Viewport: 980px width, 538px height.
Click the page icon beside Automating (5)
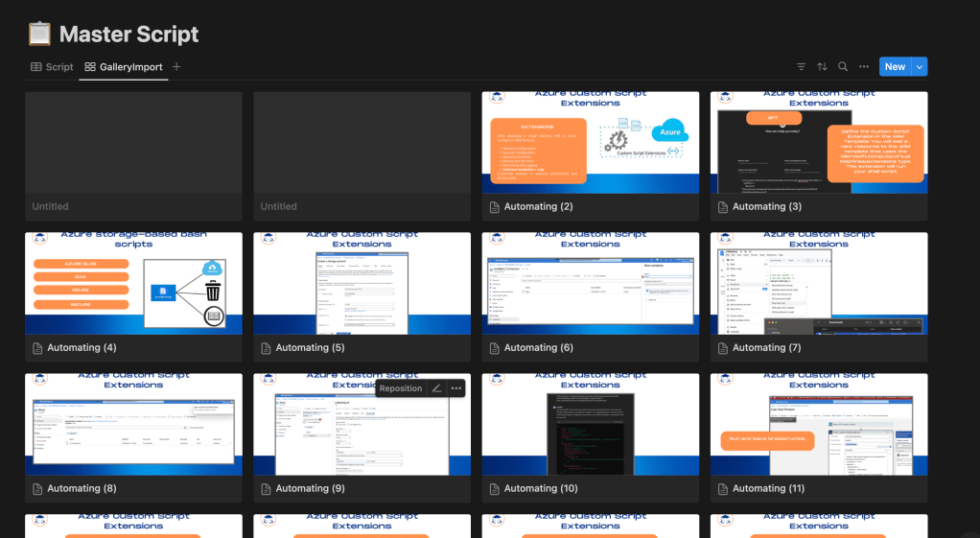click(x=267, y=348)
